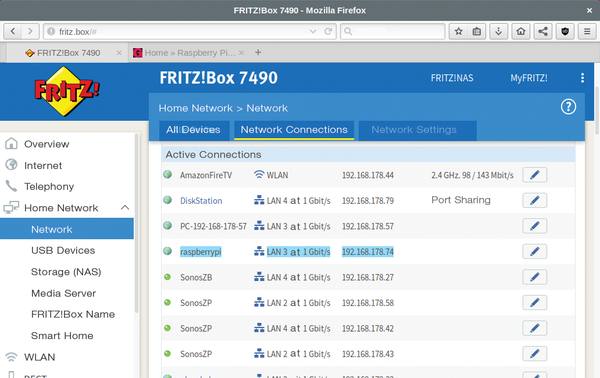The width and height of the screenshot is (600, 378).
Task: Bookmark this page with star icon
Action: pyautogui.click(x=458, y=31)
